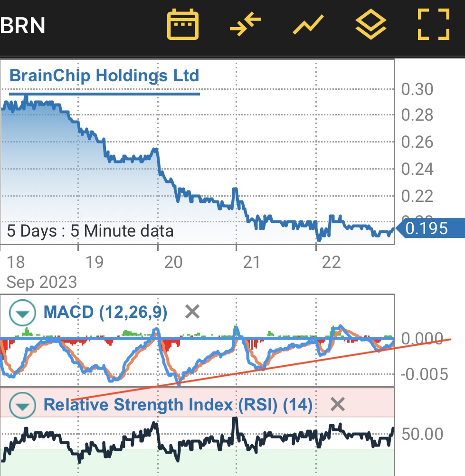Screen dimensions: 465x476
Task: Click date marker 18 on time axis
Action: (16, 262)
